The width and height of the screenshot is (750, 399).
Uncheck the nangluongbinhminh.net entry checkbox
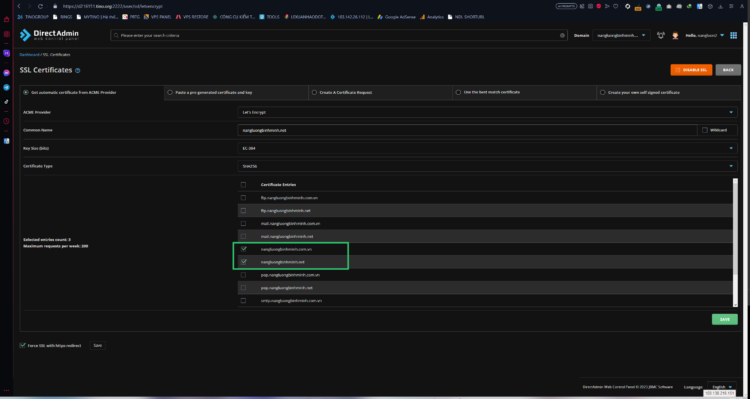(243, 262)
